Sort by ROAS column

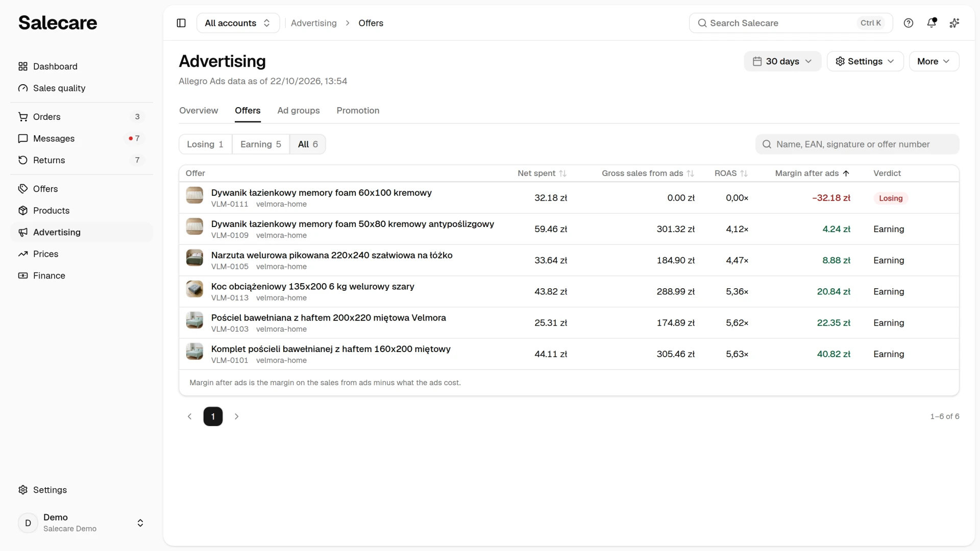731,173
